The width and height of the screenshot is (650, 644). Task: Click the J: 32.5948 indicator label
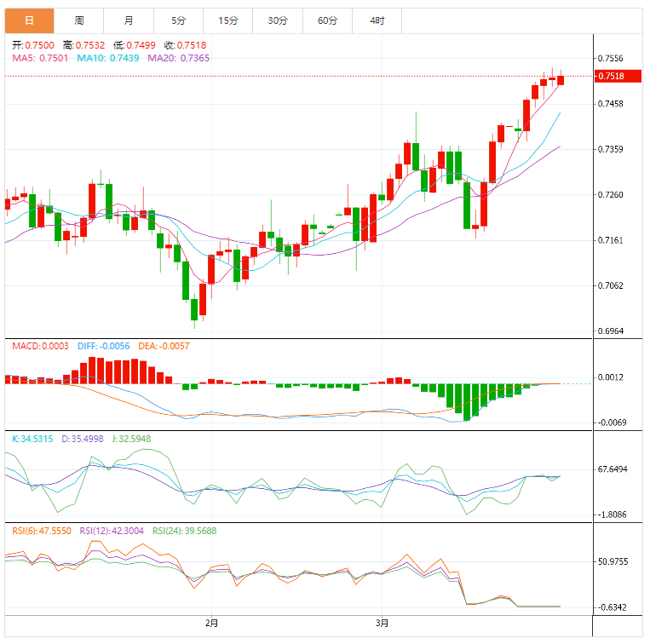click(131, 439)
